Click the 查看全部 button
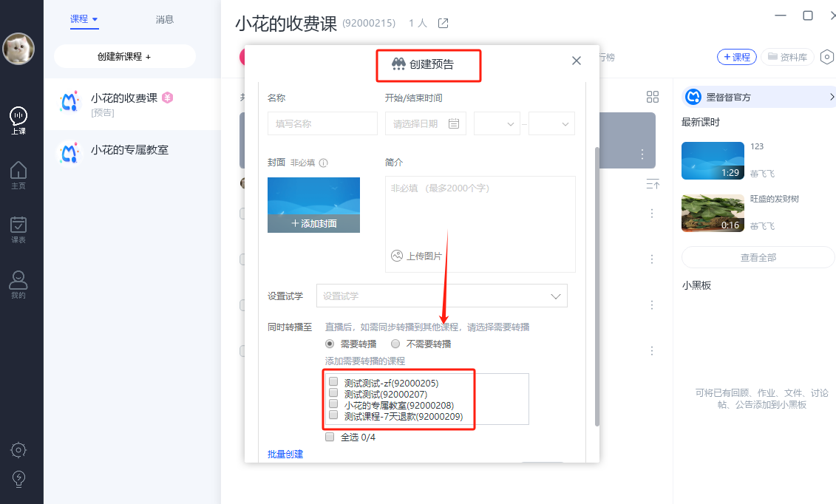This screenshot has height=504, width=836. tap(758, 257)
